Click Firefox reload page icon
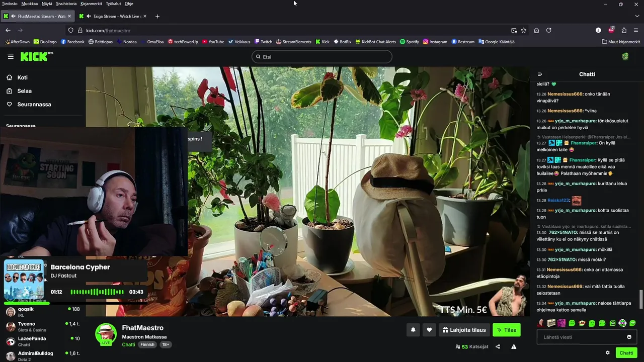Viewport: 644px width, 362px height. tap(549, 30)
